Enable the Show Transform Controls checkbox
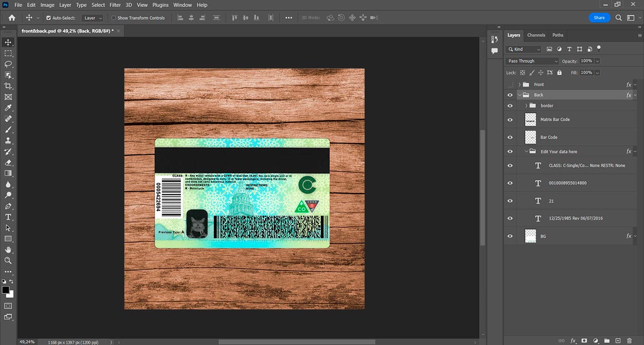 [113, 18]
